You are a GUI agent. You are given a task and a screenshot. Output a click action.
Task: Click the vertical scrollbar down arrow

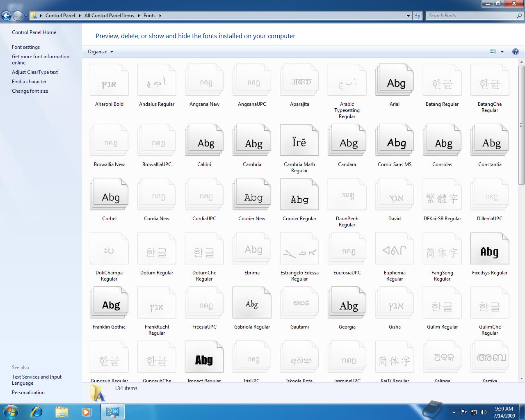pos(522,379)
